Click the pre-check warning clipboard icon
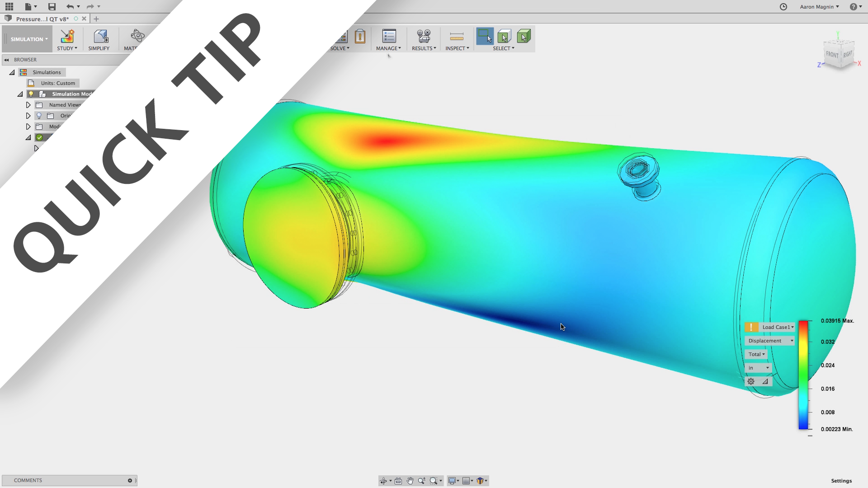Screen dimensions: 868x488 (360, 36)
